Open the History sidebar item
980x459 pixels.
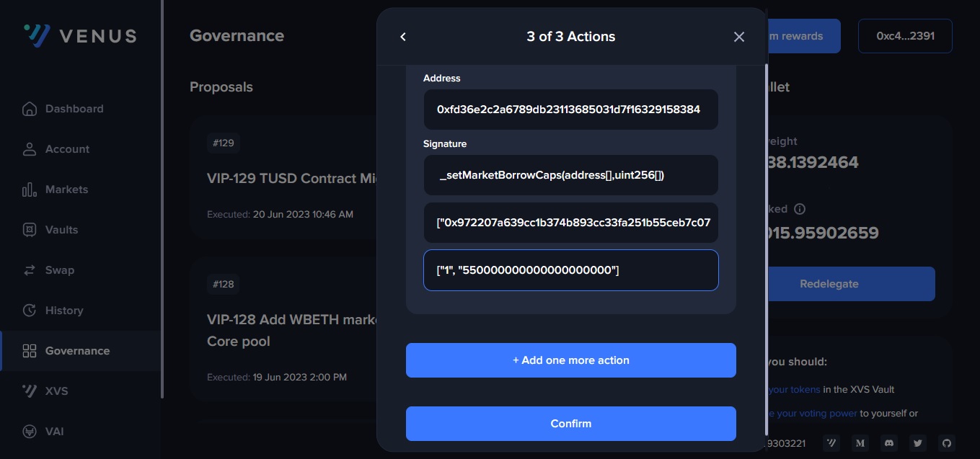[x=63, y=311]
